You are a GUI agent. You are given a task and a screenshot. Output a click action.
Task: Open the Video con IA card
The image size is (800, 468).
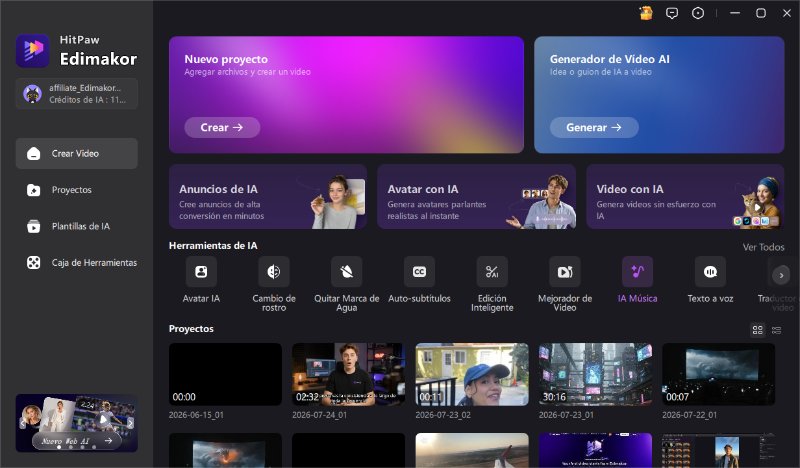click(685, 196)
